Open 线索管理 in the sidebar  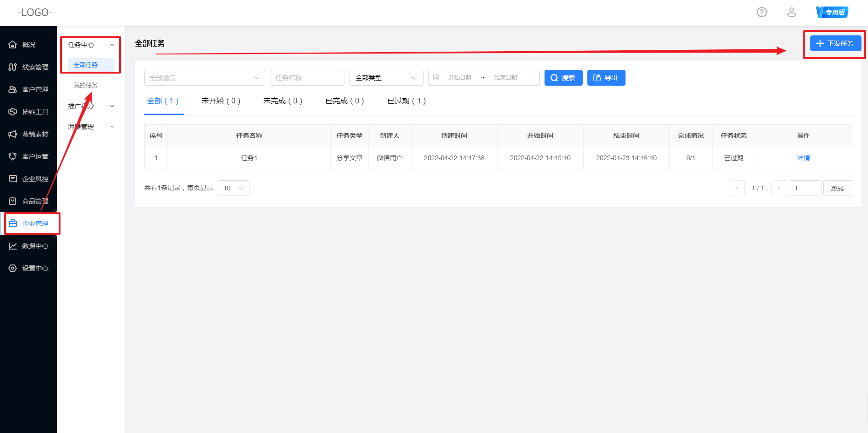(x=29, y=67)
